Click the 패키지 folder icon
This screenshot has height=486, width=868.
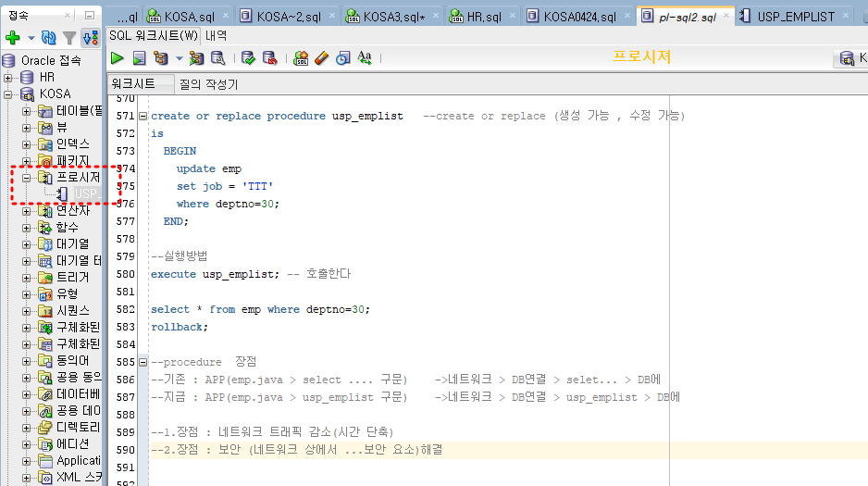coord(45,161)
